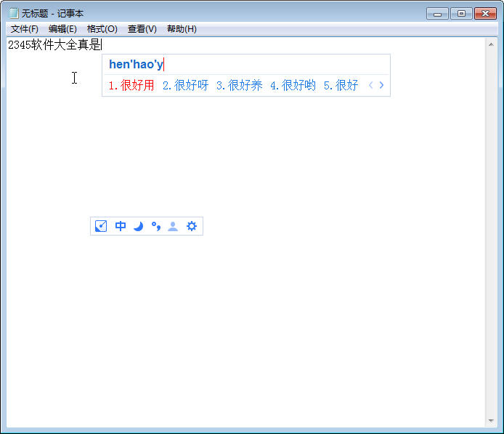504x434 pixels.
Task: Click the scrollbar down arrow
Action: (x=491, y=420)
